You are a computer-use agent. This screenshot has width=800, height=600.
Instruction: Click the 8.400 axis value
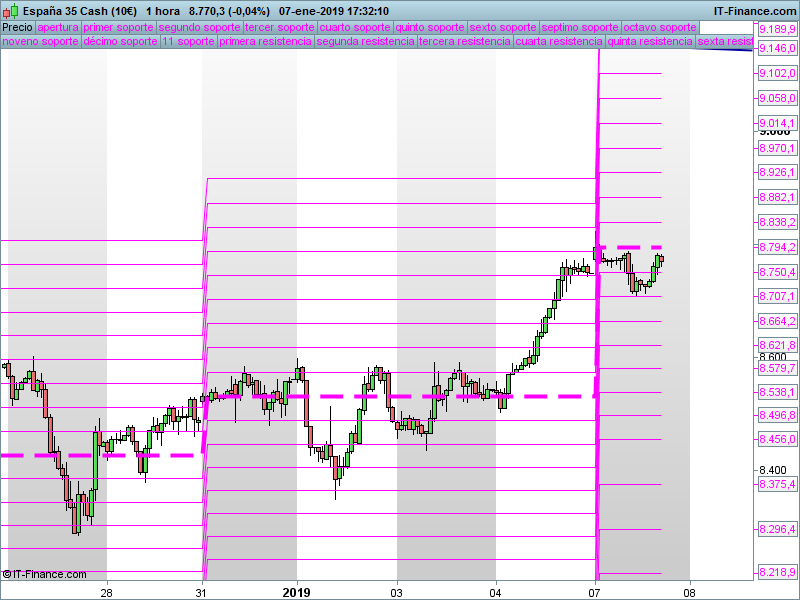pyautogui.click(x=773, y=470)
